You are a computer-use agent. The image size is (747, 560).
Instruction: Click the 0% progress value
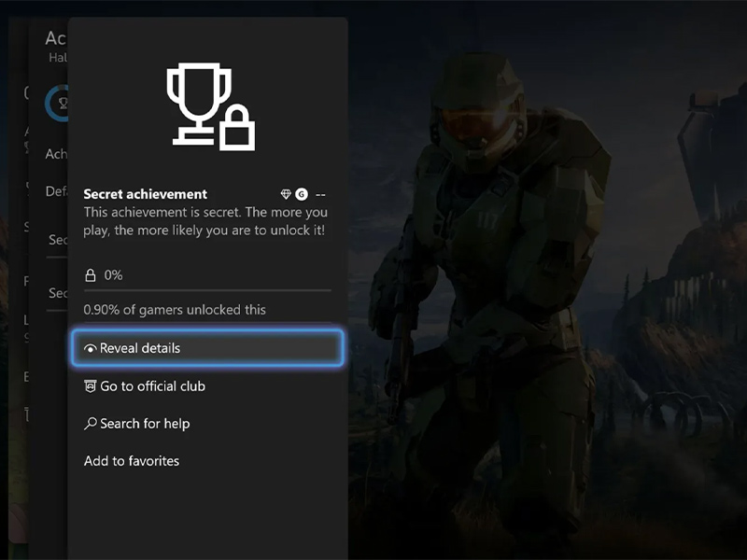pos(113,275)
